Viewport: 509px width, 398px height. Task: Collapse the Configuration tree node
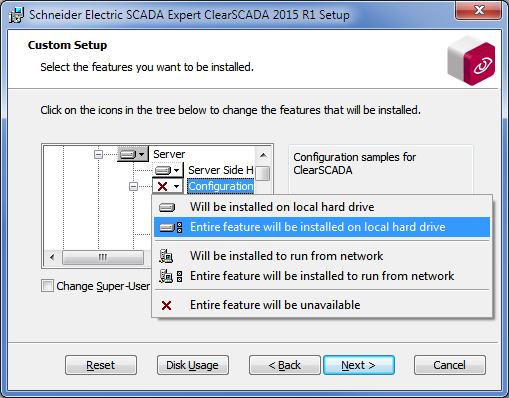point(133,186)
